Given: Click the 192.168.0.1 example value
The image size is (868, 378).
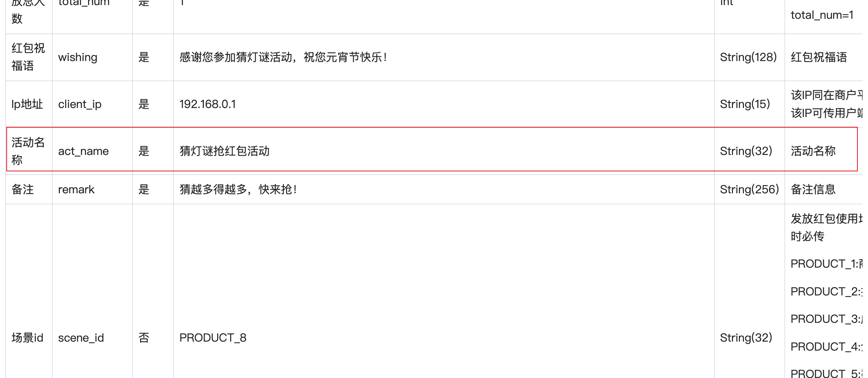Looking at the screenshot, I should [207, 104].
